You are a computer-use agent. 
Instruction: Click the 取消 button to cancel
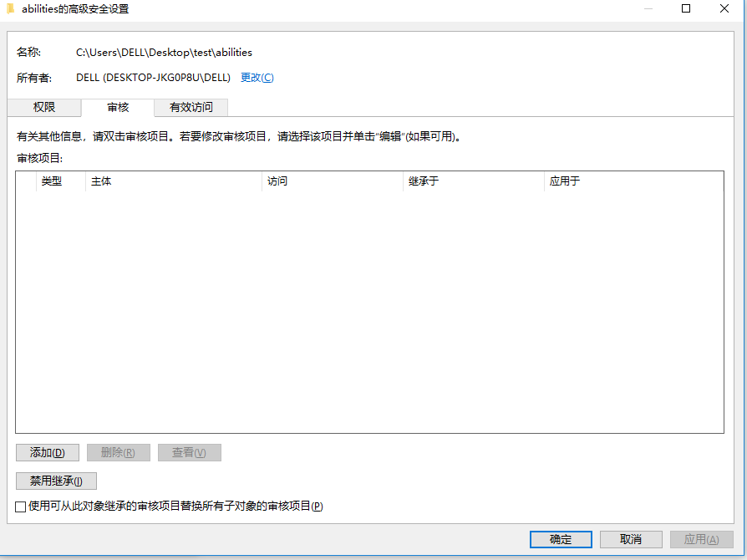point(631,540)
